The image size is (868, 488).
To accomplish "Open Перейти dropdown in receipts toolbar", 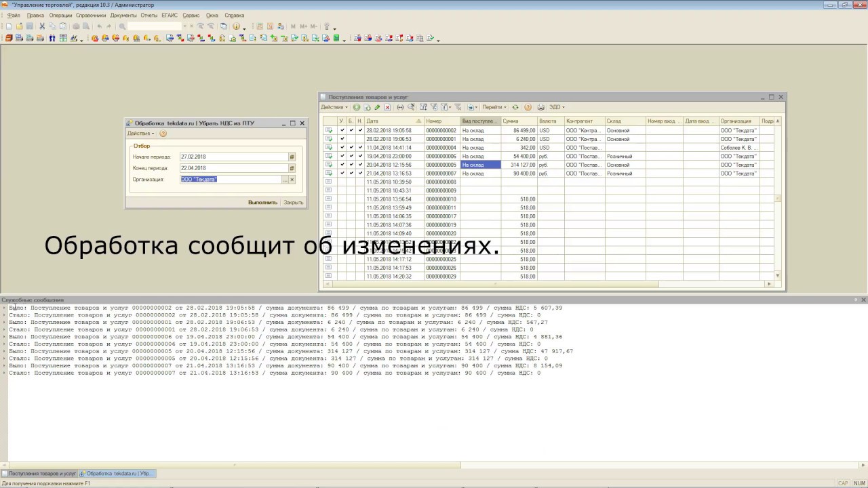I will (x=494, y=107).
